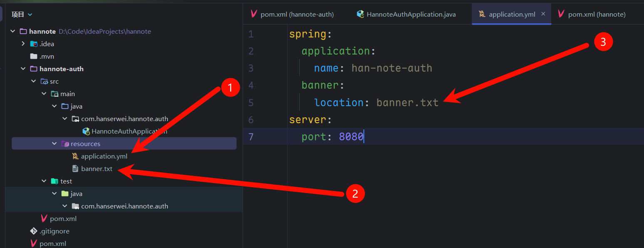The width and height of the screenshot is (644, 248).
Task: Click the banner.txt text file icon
Action: [75, 169]
